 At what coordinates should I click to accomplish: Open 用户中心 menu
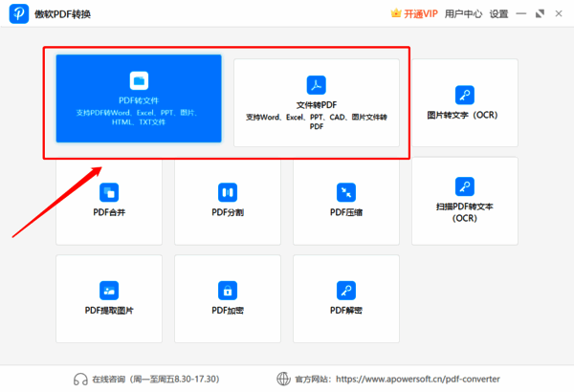pos(463,14)
